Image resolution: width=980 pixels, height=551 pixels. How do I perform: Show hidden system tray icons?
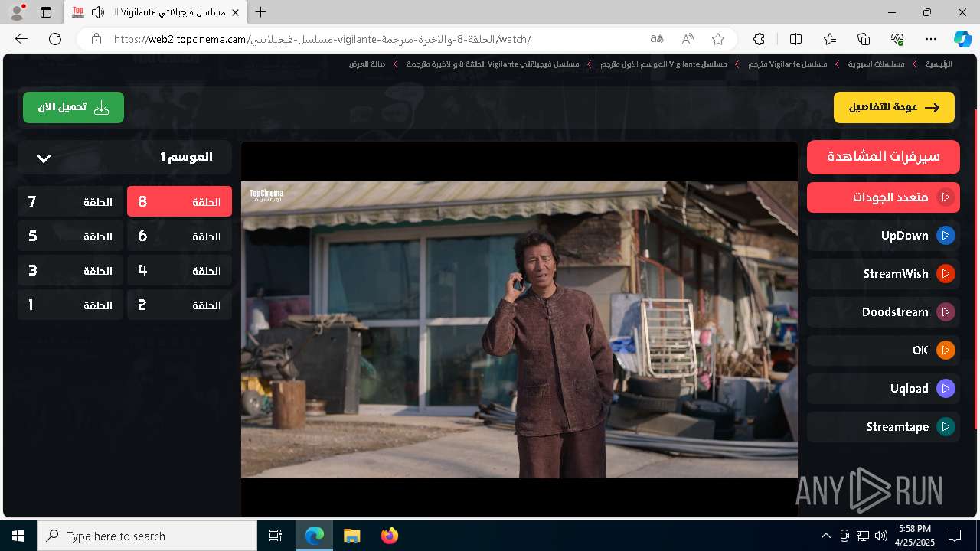825,536
